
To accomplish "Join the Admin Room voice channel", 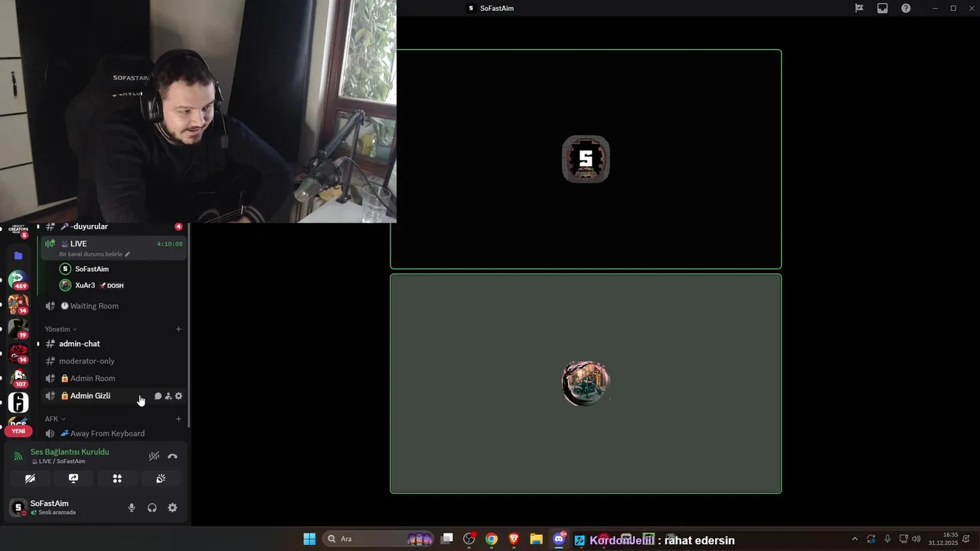I will [113, 378].
